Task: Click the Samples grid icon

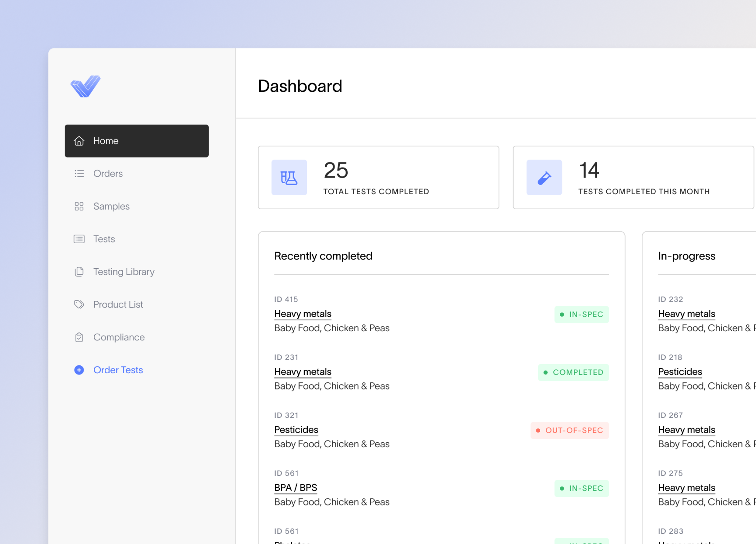Action: pos(79,206)
